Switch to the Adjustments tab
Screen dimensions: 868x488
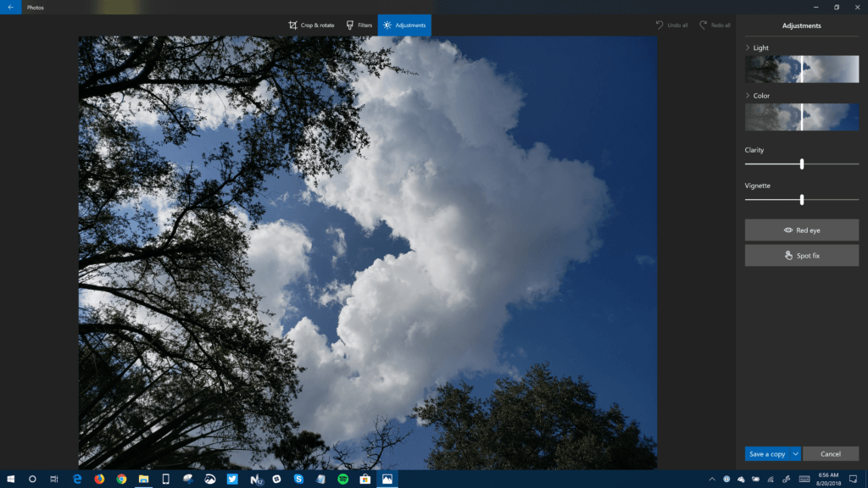(404, 25)
